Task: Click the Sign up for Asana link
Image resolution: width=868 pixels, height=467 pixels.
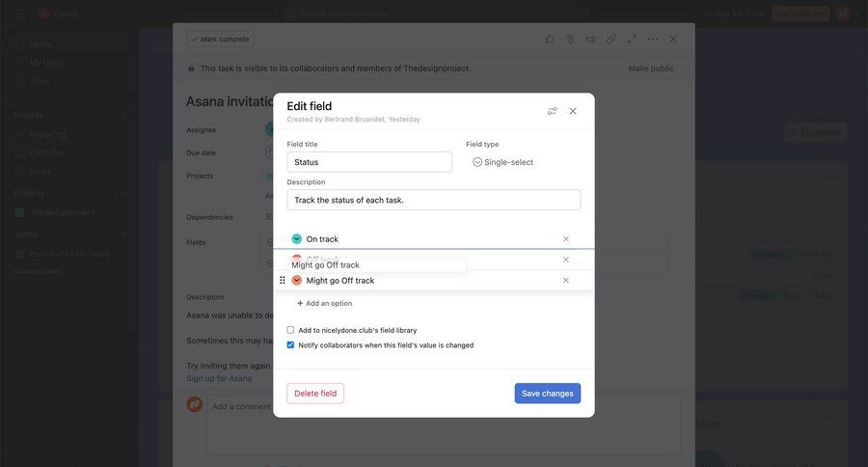Action: pyautogui.click(x=219, y=378)
